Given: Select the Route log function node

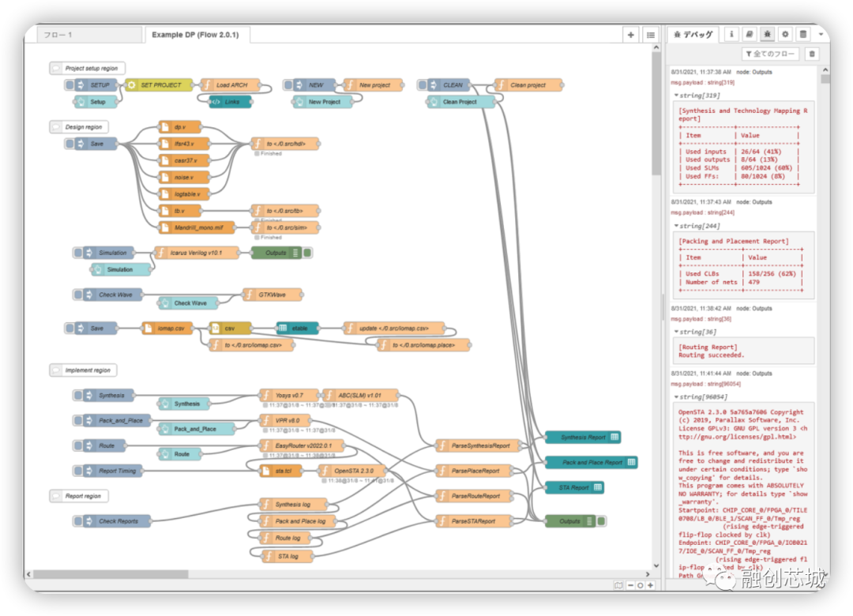Looking at the screenshot, I should 285,538.
